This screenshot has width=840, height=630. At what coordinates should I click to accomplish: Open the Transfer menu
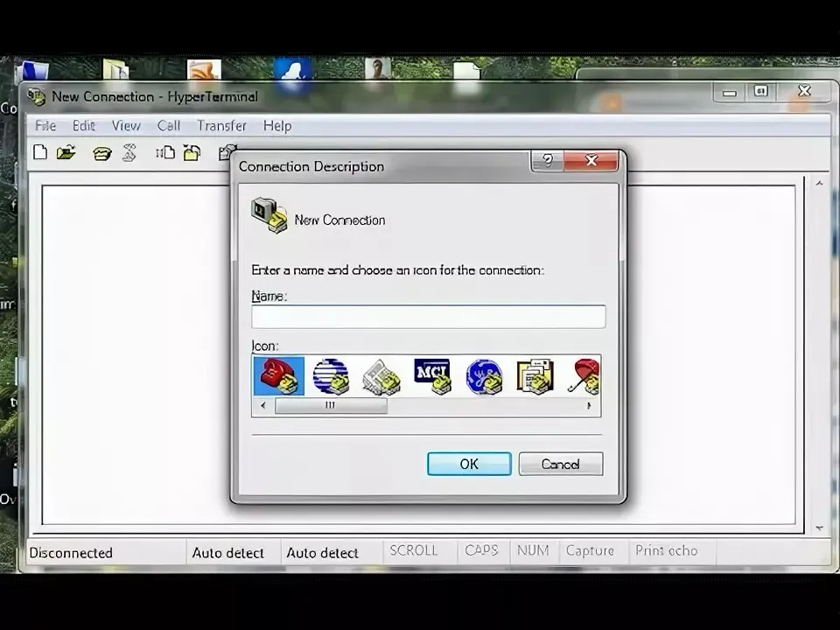point(221,126)
